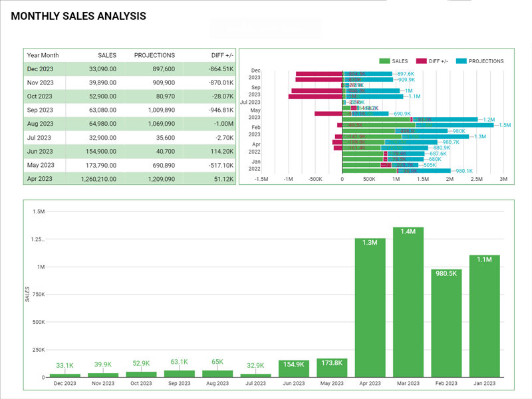This screenshot has width=532, height=399.
Task: Click the magenta DIFF +/- legend swatch
Action: point(422,61)
